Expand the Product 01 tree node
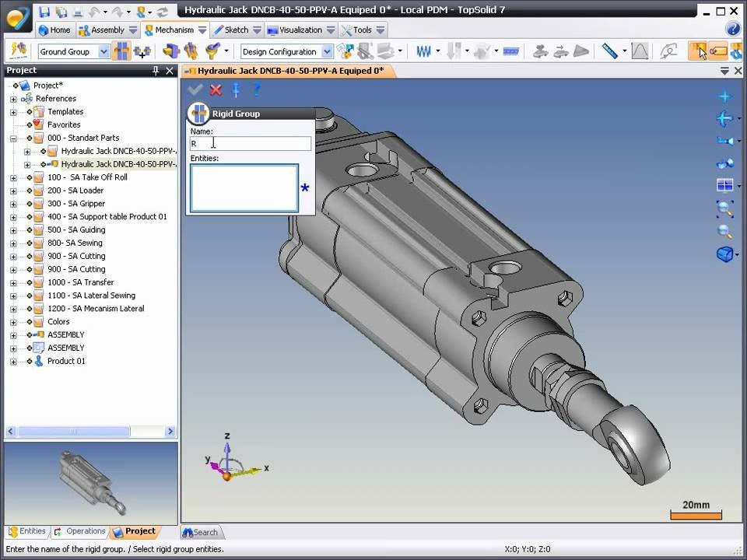Viewport: 747px width, 560px height. 13,362
